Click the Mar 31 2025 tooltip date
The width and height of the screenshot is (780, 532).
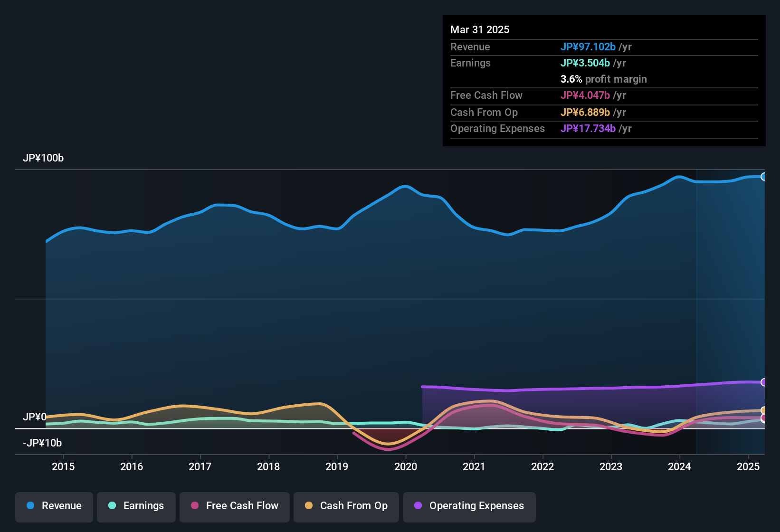480,29
